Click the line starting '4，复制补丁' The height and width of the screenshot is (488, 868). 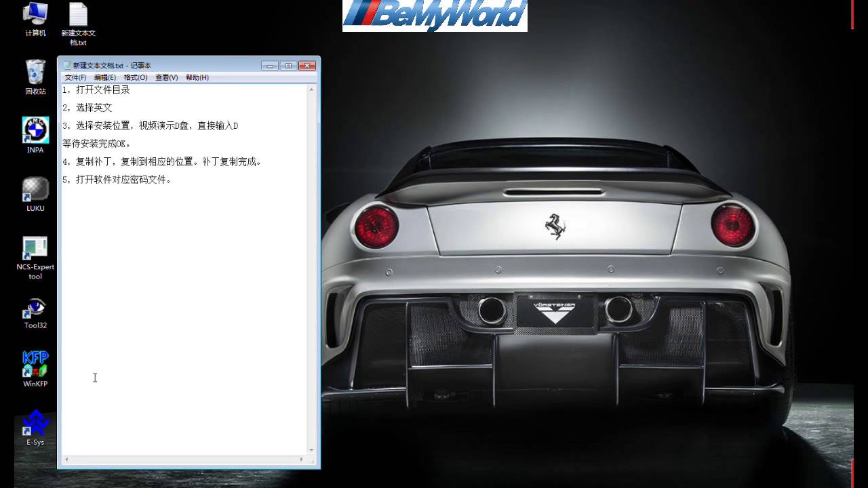click(161, 162)
